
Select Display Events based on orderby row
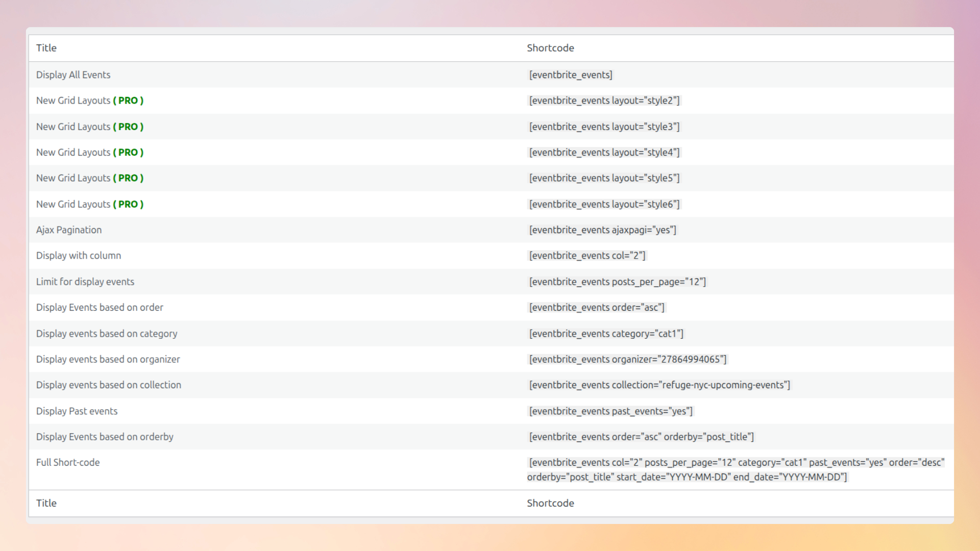click(x=105, y=437)
